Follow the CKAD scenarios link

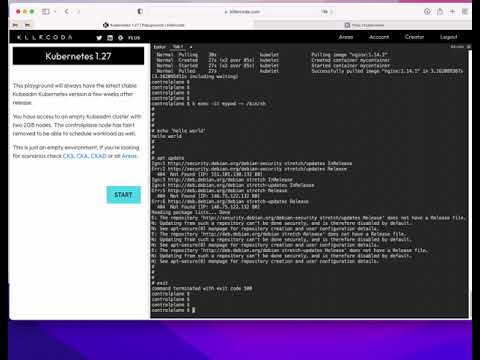[98, 156]
